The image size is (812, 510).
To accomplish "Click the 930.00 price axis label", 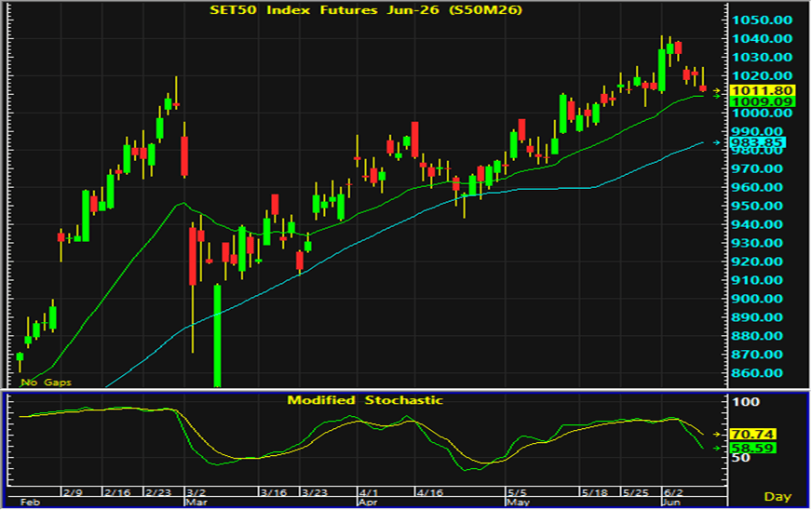I will point(758,243).
